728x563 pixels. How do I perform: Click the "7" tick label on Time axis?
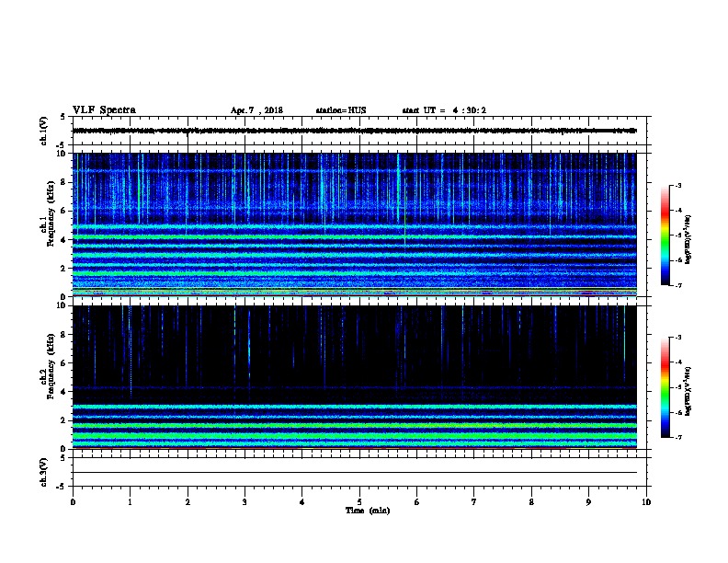474,502
